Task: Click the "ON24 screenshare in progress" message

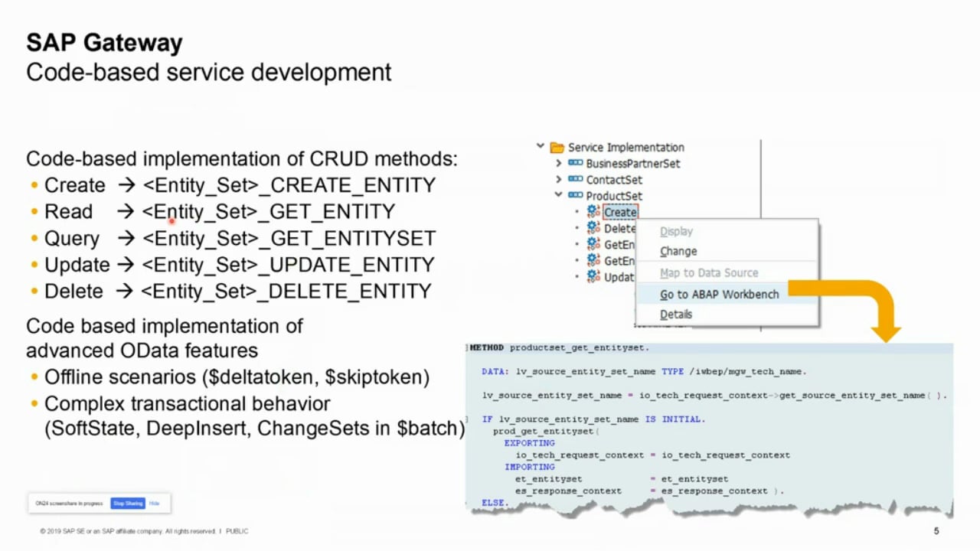Action: coord(69,504)
